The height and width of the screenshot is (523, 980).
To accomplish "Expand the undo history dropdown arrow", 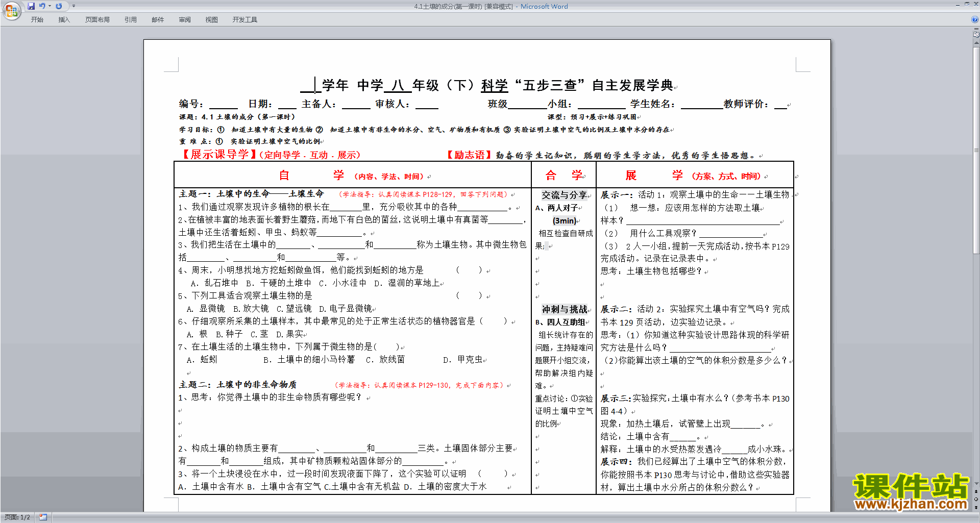I will 50,6.
